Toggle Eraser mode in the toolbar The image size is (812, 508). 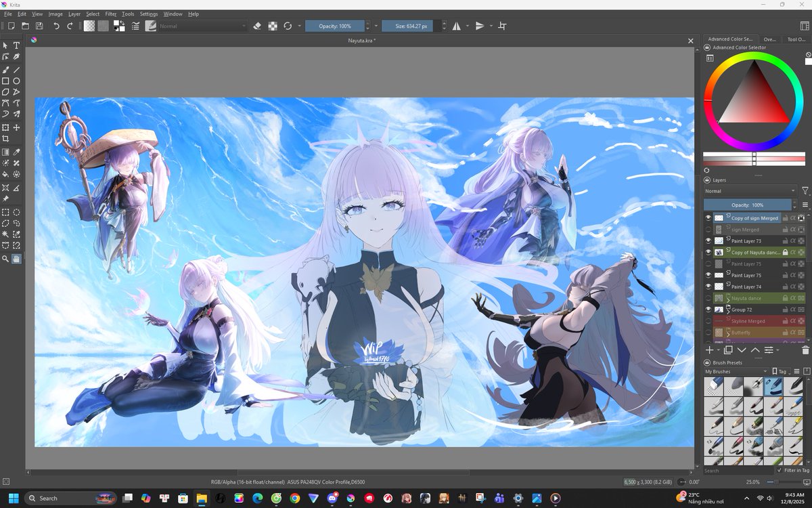[x=257, y=26]
